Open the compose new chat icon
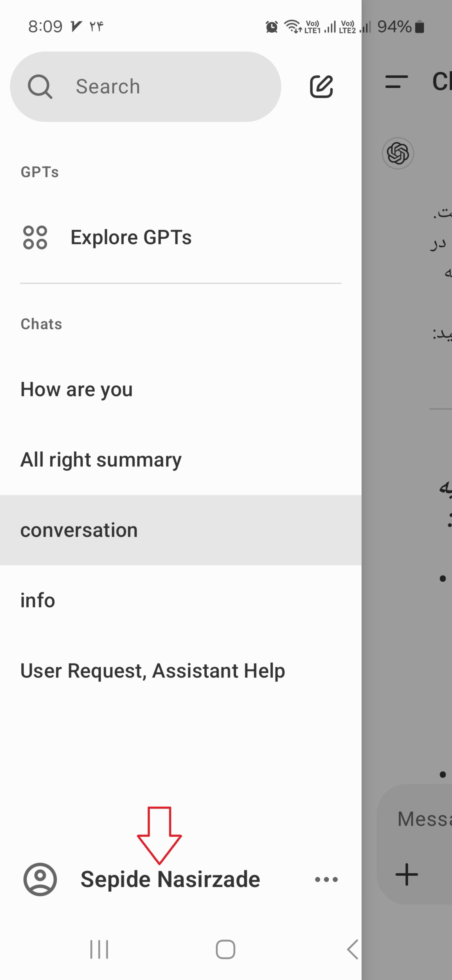Image resolution: width=452 pixels, height=980 pixels. (322, 87)
